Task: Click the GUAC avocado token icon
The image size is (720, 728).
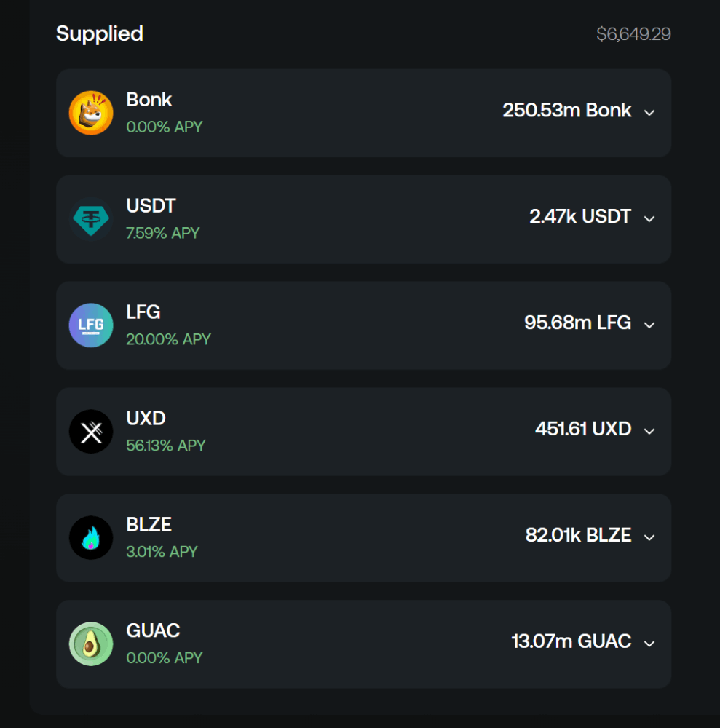Action: [x=91, y=644]
